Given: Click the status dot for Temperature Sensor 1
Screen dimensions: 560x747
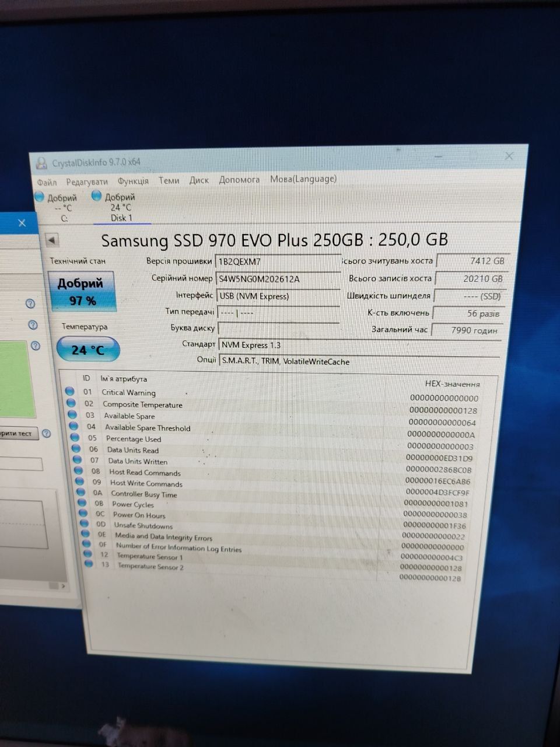Looking at the screenshot, I should (x=87, y=554).
